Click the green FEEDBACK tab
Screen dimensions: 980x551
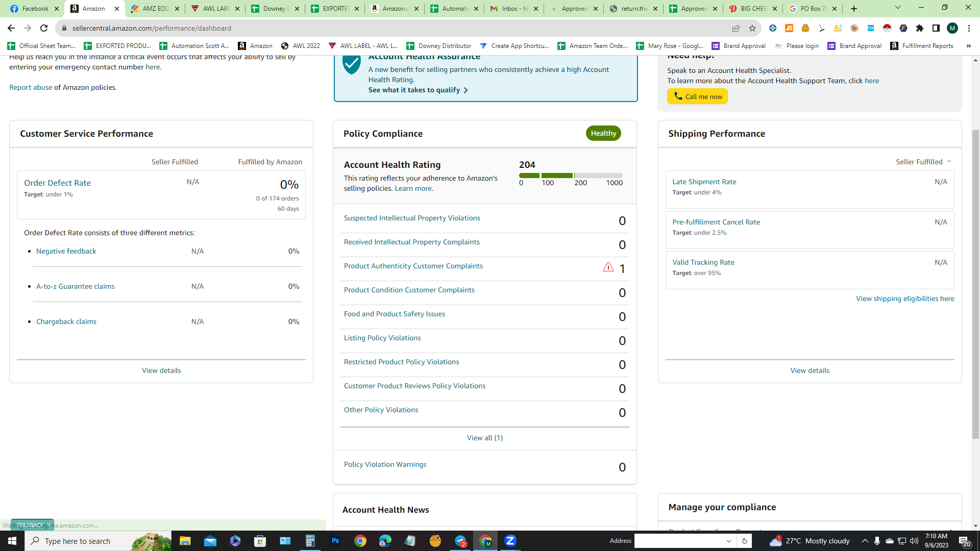[x=32, y=525]
